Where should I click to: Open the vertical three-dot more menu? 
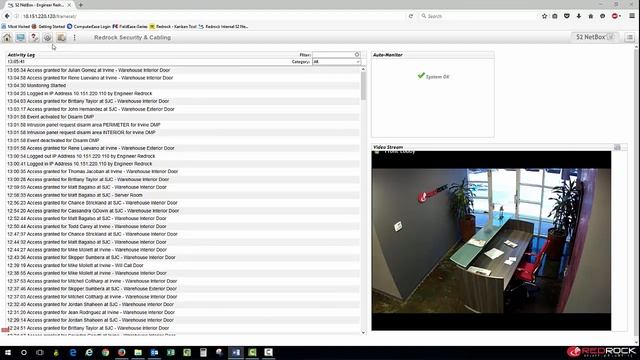tap(74, 38)
